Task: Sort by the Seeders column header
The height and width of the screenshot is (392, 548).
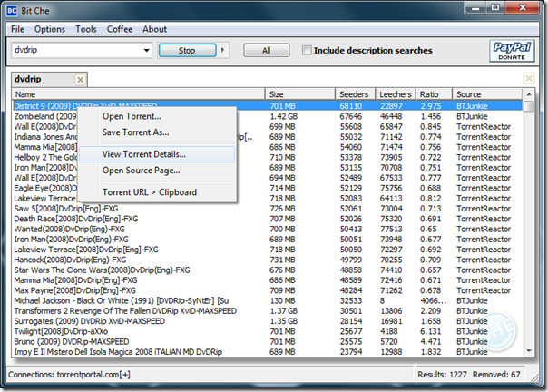Action: click(x=356, y=94)
